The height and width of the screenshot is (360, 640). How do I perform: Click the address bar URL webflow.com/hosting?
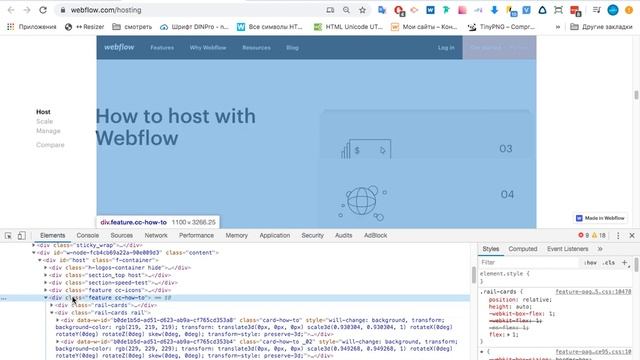(106, 10)
